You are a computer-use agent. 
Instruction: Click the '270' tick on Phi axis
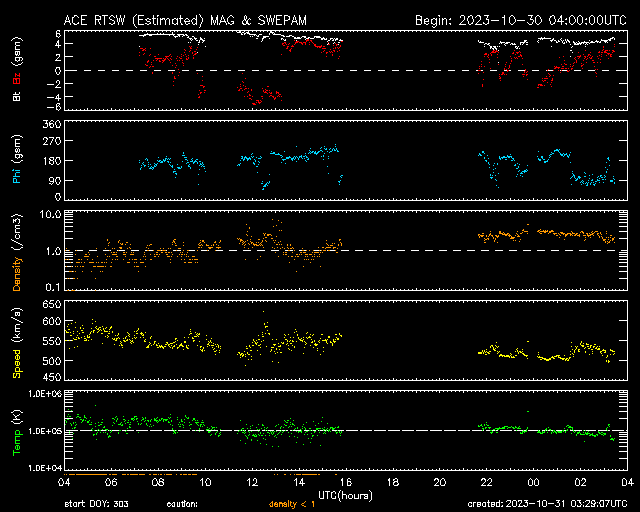[x=52, y=141]
